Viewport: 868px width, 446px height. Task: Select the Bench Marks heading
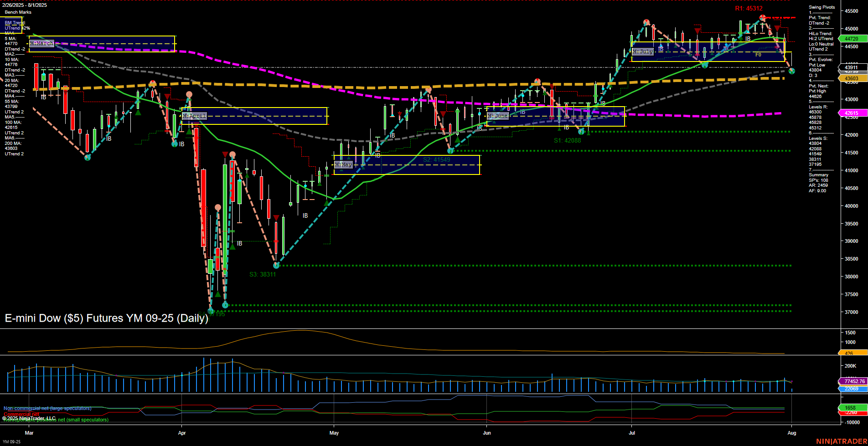pyautogui.click(x=18, y=12)
